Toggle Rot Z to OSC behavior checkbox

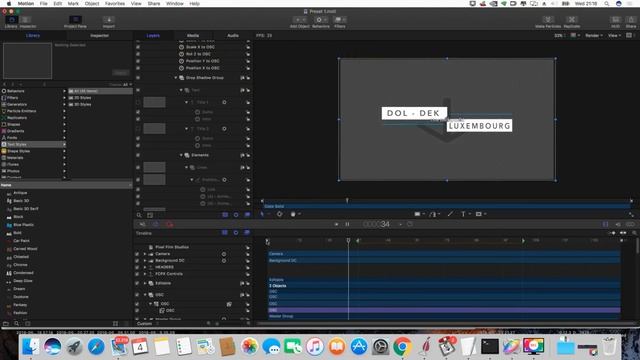click(x=138, y=54)
